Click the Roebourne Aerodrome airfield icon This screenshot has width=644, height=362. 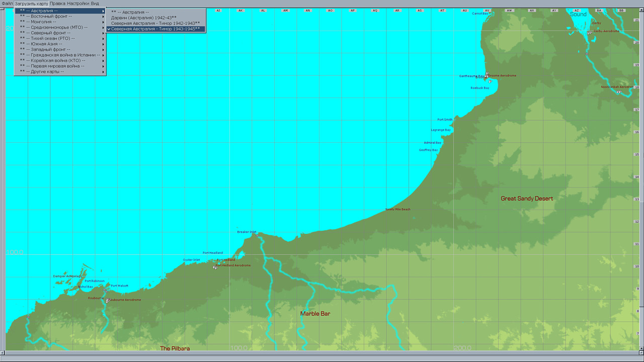click(107, 301)
